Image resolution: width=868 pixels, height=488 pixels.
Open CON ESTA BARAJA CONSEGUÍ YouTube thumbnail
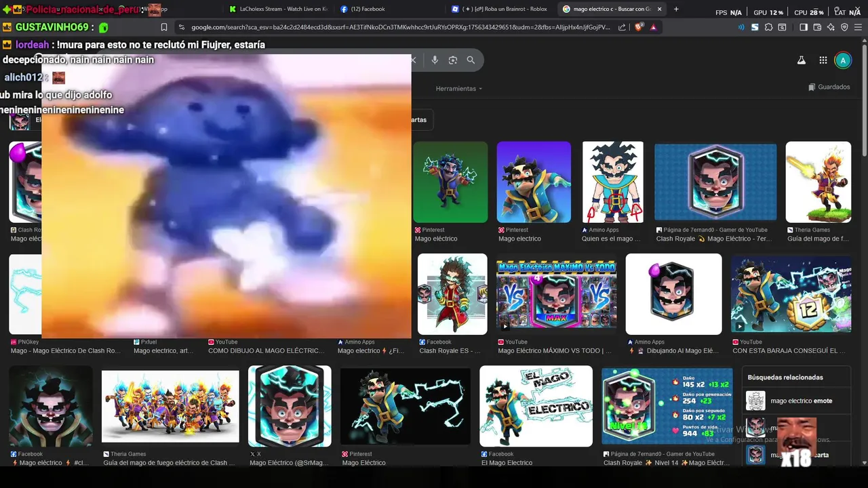click(791, 294)
